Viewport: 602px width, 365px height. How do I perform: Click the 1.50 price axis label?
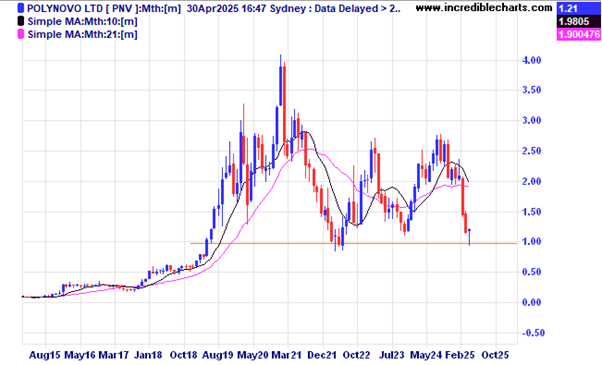click(x=531, y=211)
